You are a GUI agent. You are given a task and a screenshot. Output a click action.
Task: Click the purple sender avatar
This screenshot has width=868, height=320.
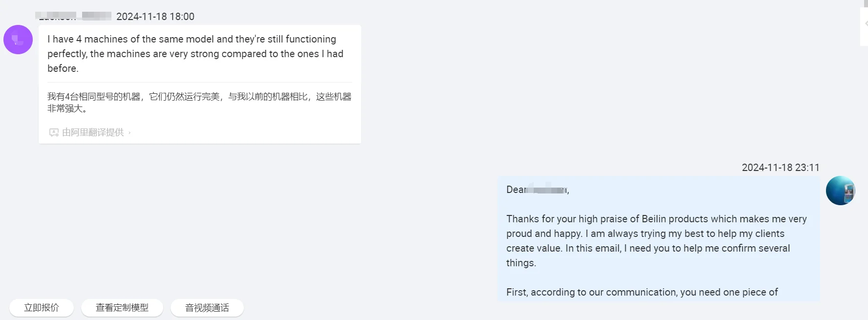click(x=18, y=40)
